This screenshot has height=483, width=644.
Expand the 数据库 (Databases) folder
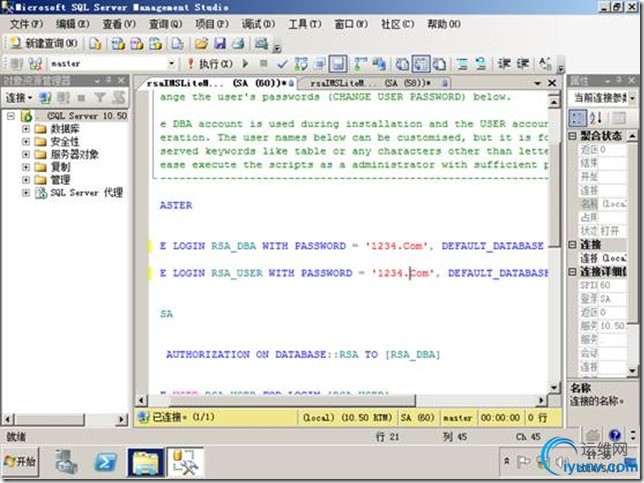coord(25,129)
